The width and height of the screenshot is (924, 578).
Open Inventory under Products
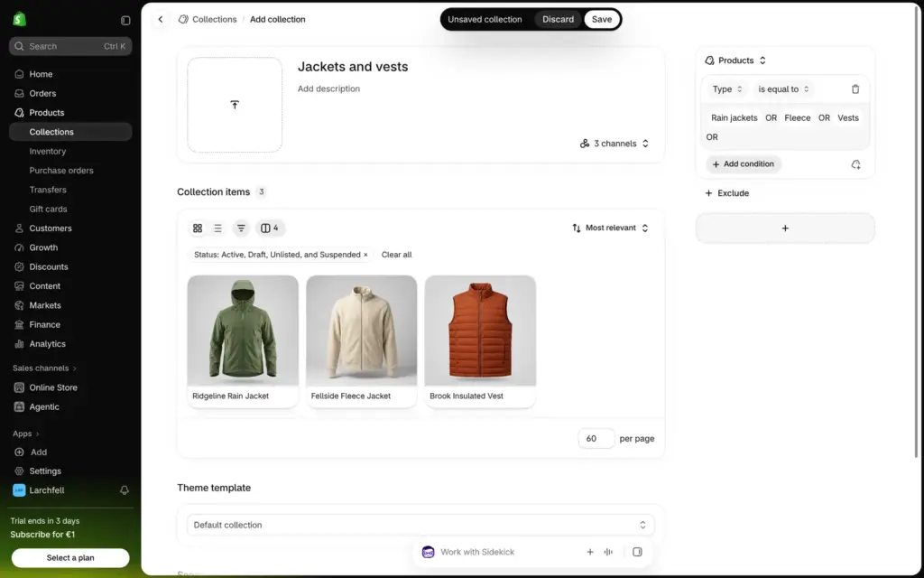coord(48,152)
